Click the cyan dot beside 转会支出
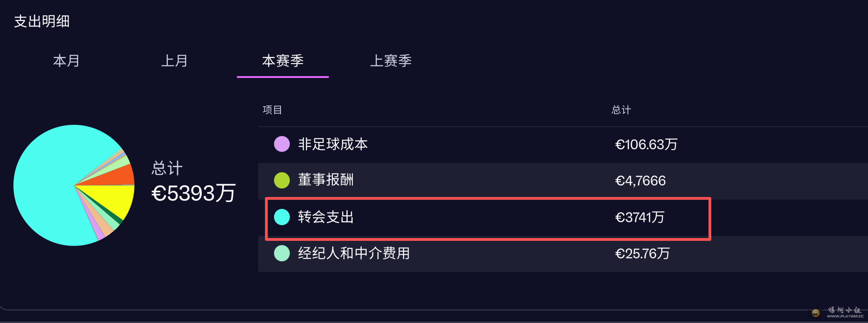Screen dimensions: 868x323 (281, 217)
